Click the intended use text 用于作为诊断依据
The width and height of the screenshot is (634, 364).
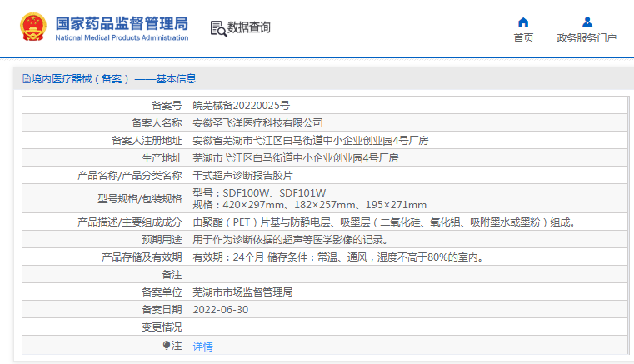[291, 240]
